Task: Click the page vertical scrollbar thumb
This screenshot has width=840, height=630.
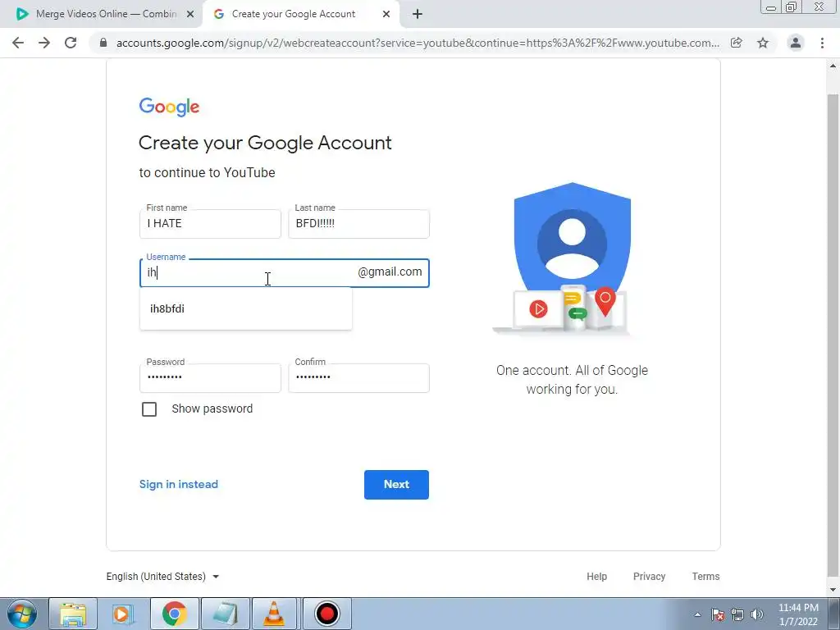Action: (833, 336)
